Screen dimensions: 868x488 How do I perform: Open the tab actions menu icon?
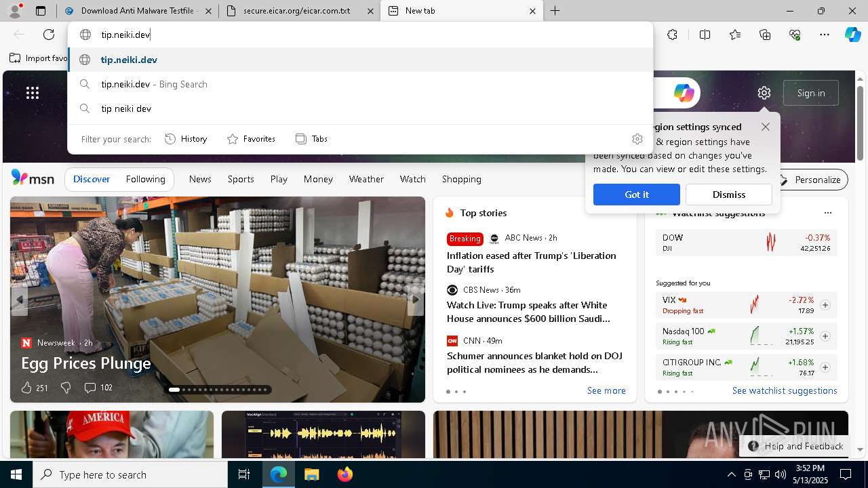(41, 11)
